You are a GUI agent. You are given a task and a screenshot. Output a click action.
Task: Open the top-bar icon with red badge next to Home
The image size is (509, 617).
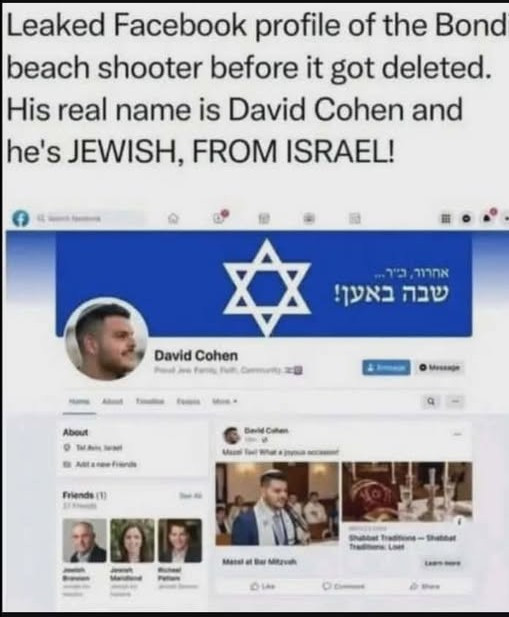(220, 217)
